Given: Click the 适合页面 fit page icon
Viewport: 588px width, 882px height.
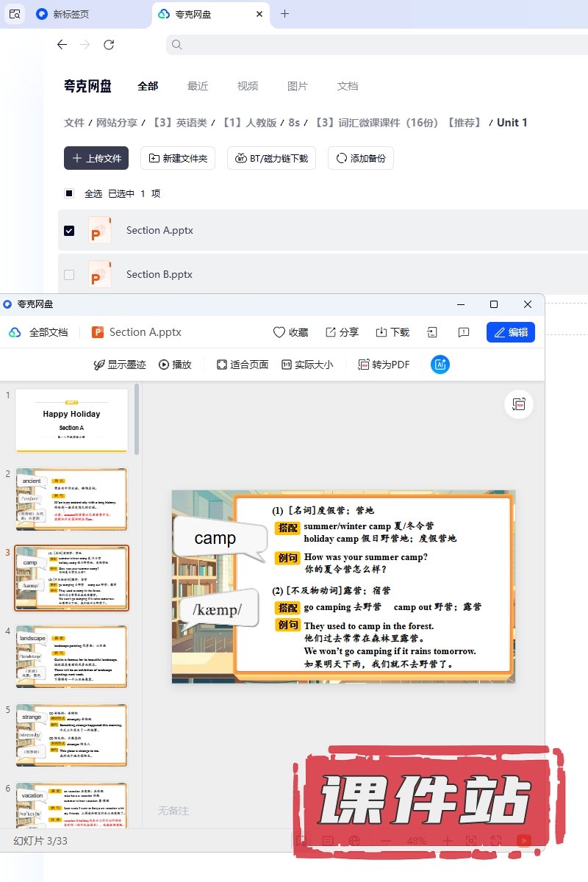Looking at the screenshot, I should (x=222, y=365).
